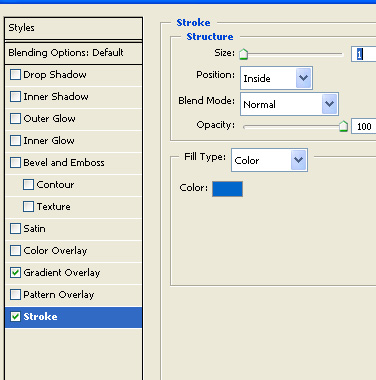Open the Fill Type dropdown showing Color

click(x=269, y=160)
